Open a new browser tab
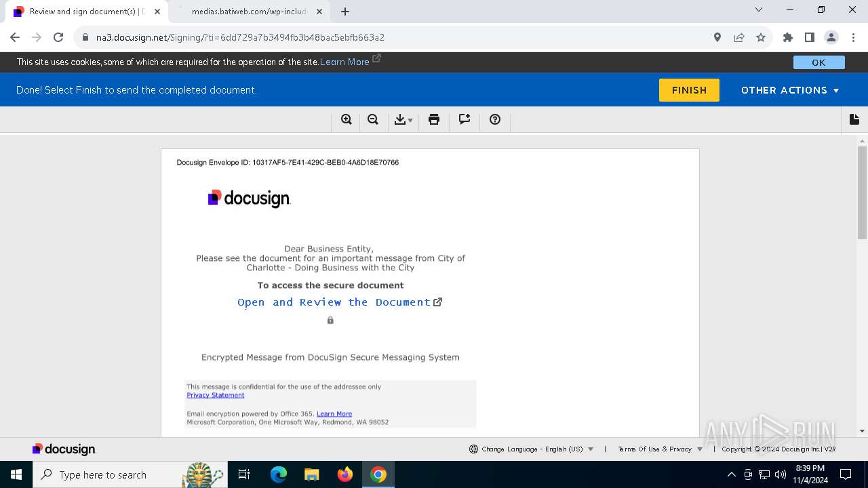This screenshot has width=868, height=488. pyautogui.click(x=345, y=12)
